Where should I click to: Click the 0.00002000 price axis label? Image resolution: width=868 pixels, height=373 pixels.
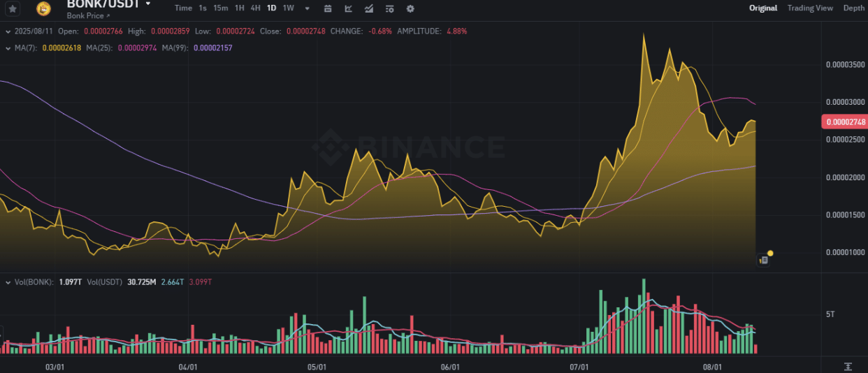(x=846, y=177)
